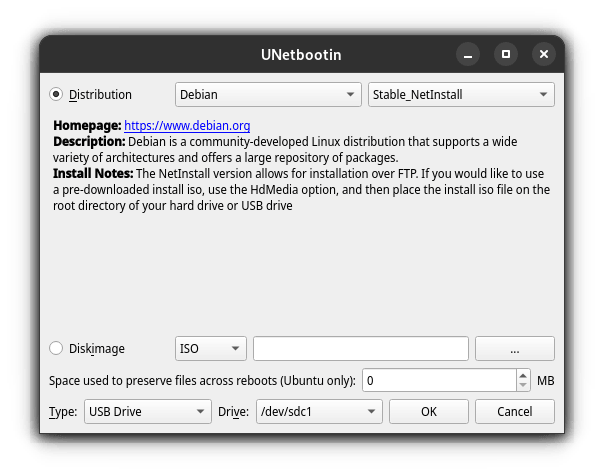Select the Diskimage radio button
This screenshot has height=475, width=604.
[56, 348]
